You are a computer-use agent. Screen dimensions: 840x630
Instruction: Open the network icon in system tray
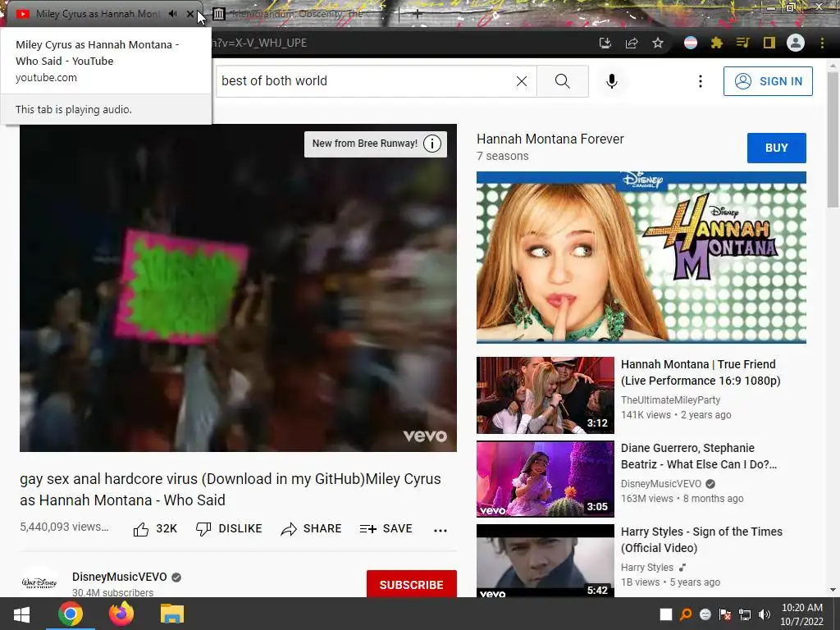click(745, 614)
